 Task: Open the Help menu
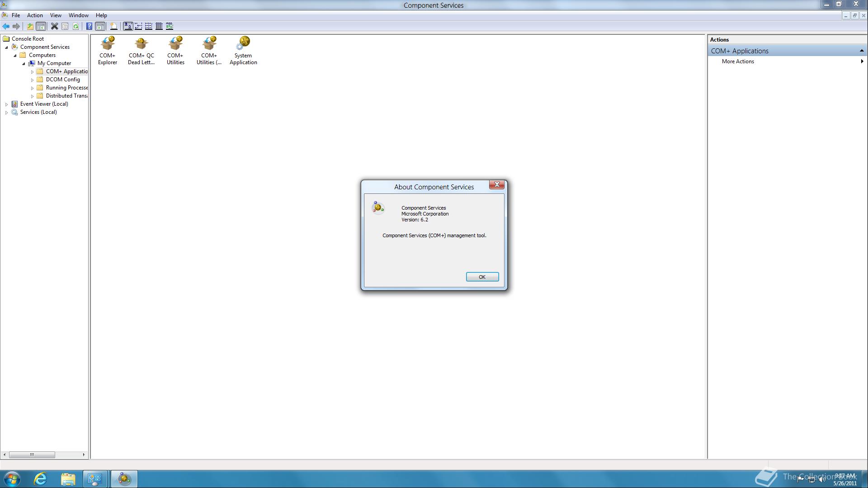pos(101,15)
